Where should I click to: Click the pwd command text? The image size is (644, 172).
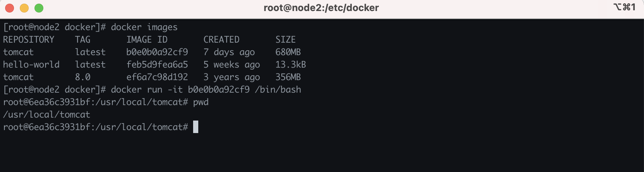click(201, 102)
